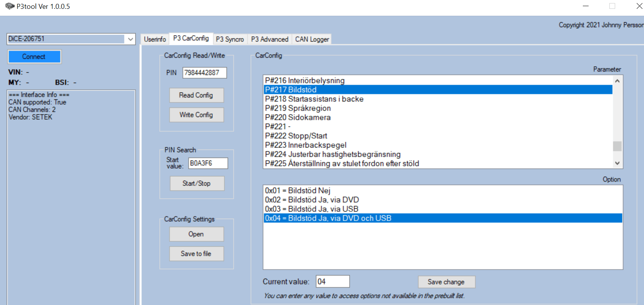Image resolution: width=644 pixels, height=305 pixels.
Task: Choose option 0x02 Bildstöd Ja, via DVD
Action: (312, 200)
